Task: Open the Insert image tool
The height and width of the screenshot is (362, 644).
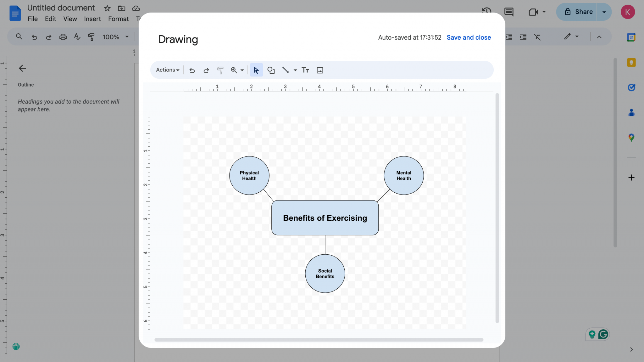Action: tap(320, 70)
